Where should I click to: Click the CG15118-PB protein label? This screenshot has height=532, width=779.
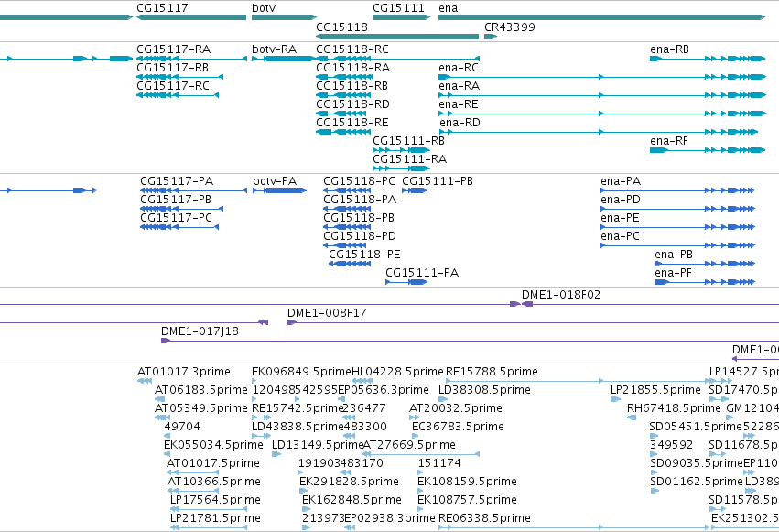(359, 218)
